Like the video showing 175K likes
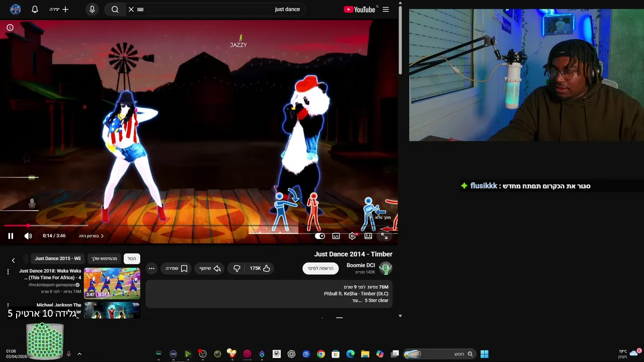 point(260,268)
